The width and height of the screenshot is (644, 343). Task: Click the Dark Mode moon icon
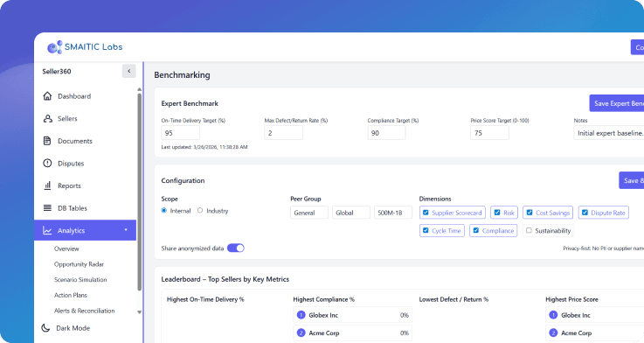(x=45, y=328)
